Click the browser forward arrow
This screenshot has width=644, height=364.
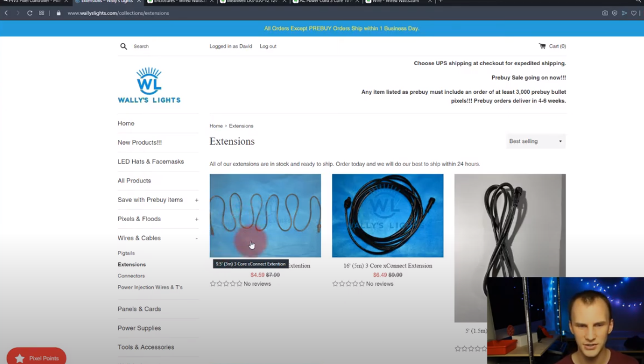[x=18, y=13]
